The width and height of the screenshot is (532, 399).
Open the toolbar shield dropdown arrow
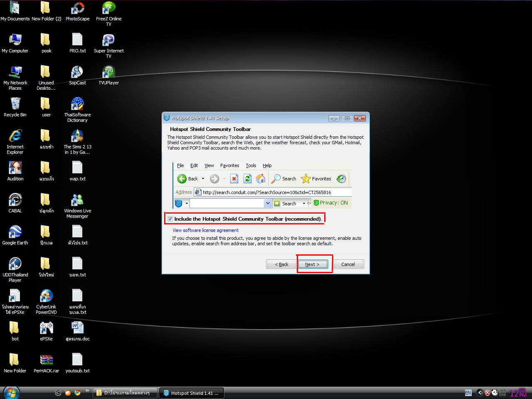tap(187, 204)
